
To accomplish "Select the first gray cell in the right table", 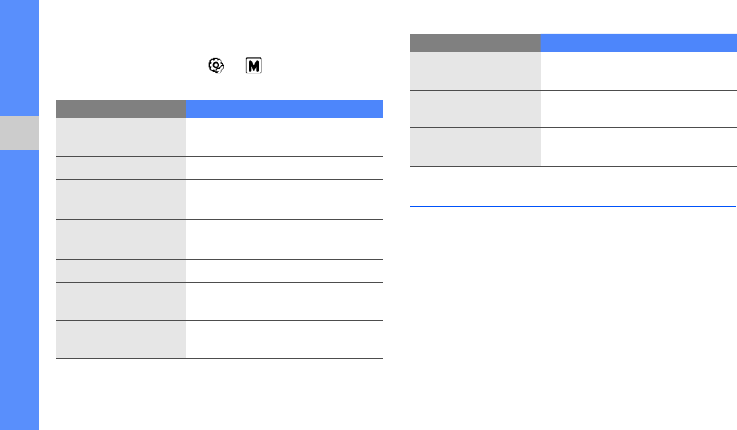I will coord(476,70).
